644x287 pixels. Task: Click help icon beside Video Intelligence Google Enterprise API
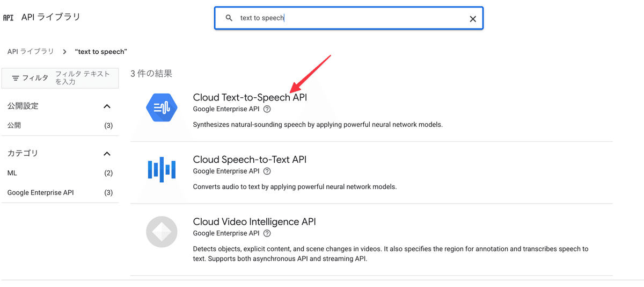click(267, 233)
